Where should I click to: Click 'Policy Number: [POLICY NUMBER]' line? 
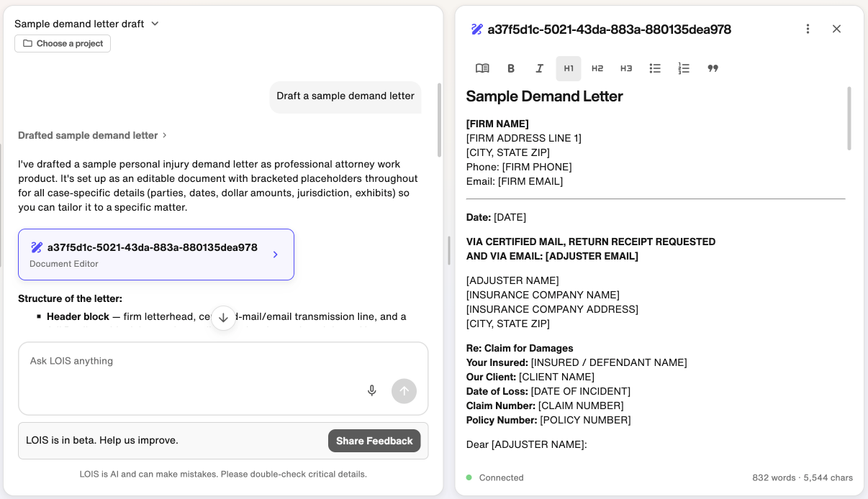click(x=548, y=420)
